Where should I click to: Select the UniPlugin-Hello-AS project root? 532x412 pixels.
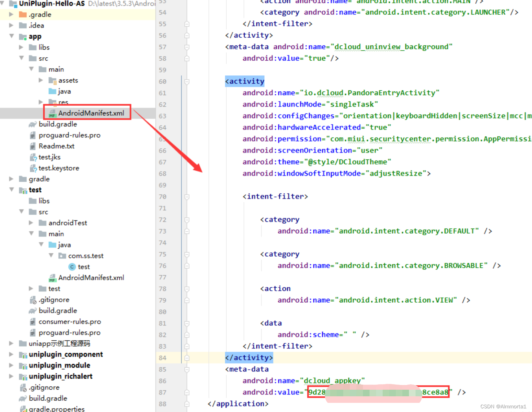pyautogui.click(x=52, y=4)
